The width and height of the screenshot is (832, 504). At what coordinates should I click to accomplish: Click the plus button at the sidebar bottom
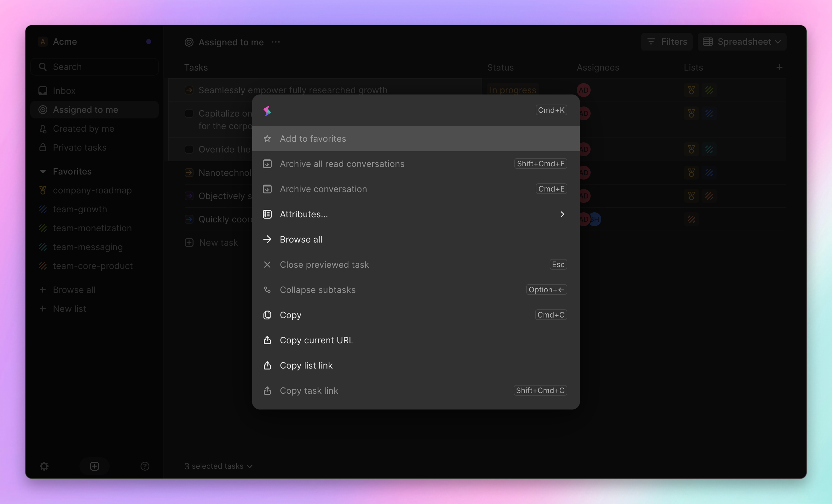click(x=94, y=466)
